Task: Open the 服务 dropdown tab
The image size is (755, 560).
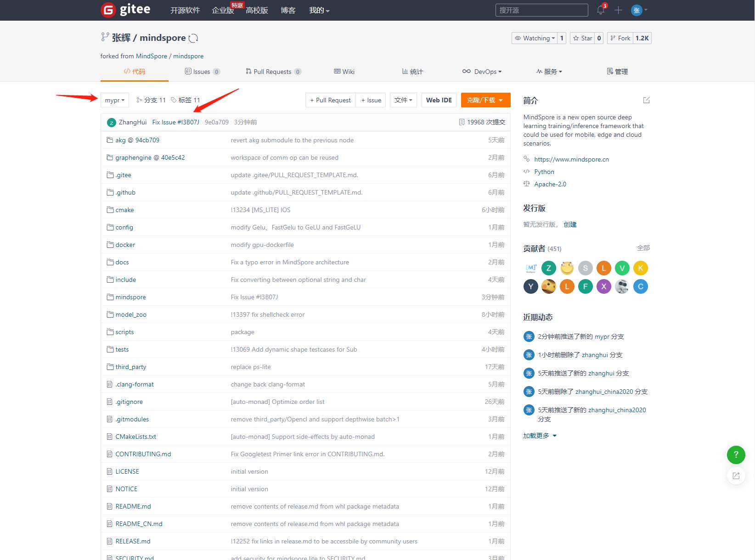Action: click(549, 72)
